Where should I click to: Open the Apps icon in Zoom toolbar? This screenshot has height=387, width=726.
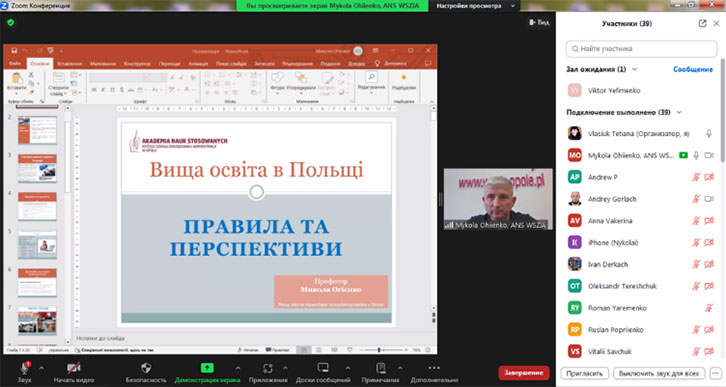pos(268,368)
